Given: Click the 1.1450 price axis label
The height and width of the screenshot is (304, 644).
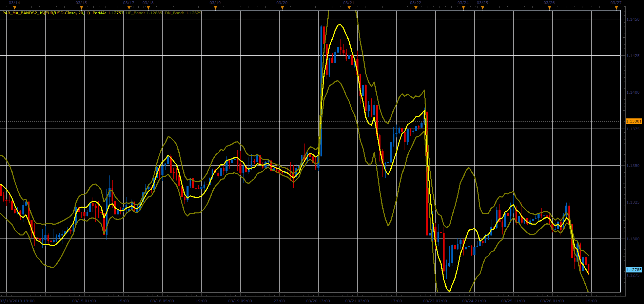Looking at the screenshot, I should [x=633, y=19].
